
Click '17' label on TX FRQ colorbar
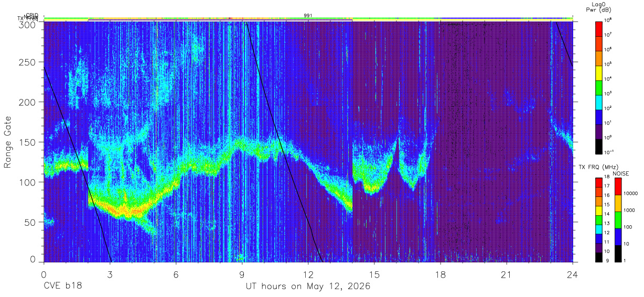(607, 187)
